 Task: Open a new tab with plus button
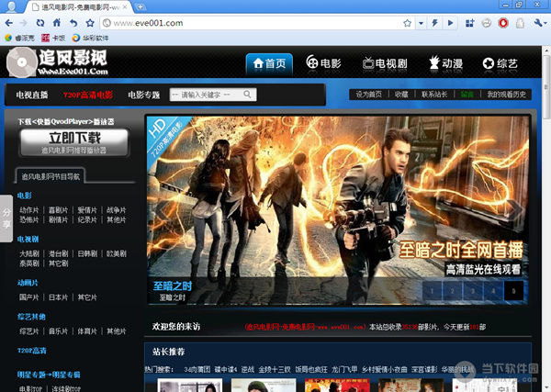coord(140,6)
